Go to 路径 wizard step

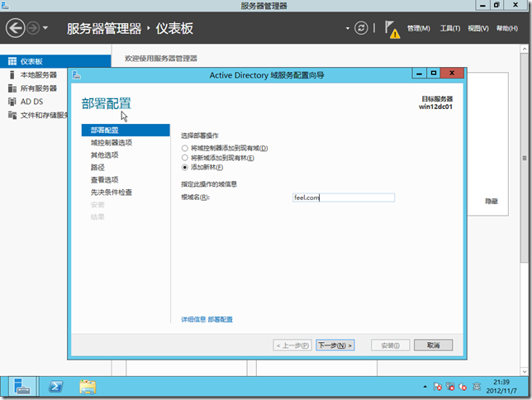[x=97, y=168]
